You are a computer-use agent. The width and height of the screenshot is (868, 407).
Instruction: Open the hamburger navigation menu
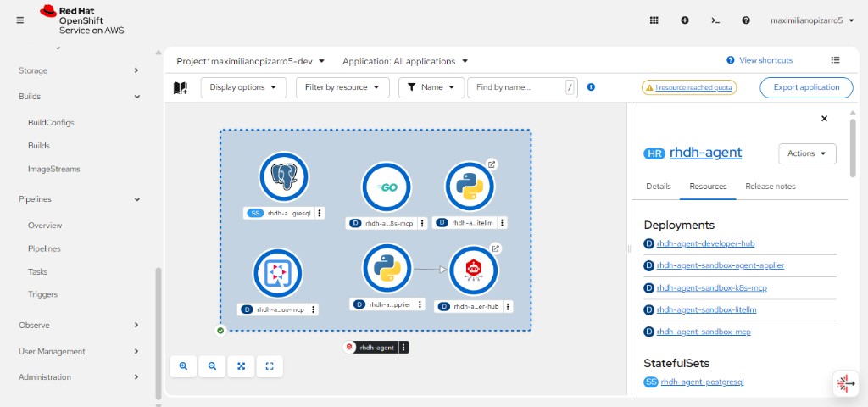20,20
